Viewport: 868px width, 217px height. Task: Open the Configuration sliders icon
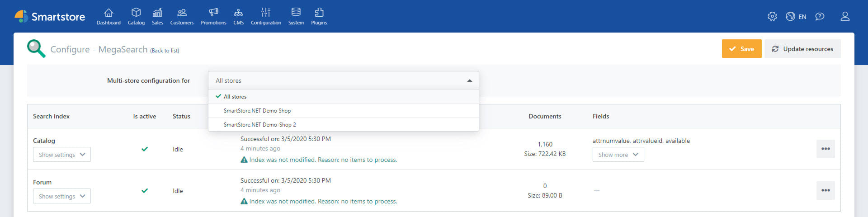pos(266,13)
